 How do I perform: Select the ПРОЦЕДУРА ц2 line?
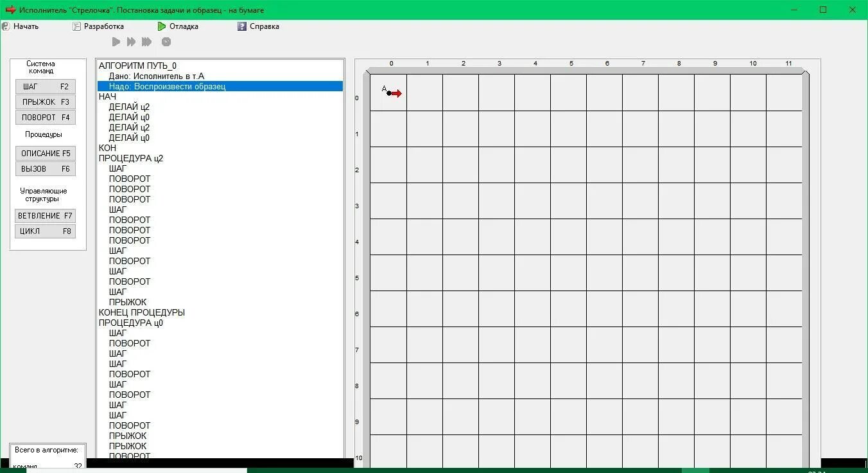(x=131, y=158)
